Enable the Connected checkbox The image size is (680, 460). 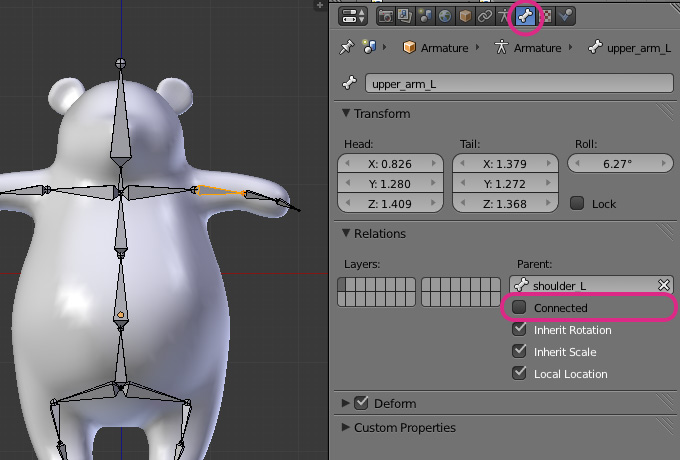coord(519,307)
